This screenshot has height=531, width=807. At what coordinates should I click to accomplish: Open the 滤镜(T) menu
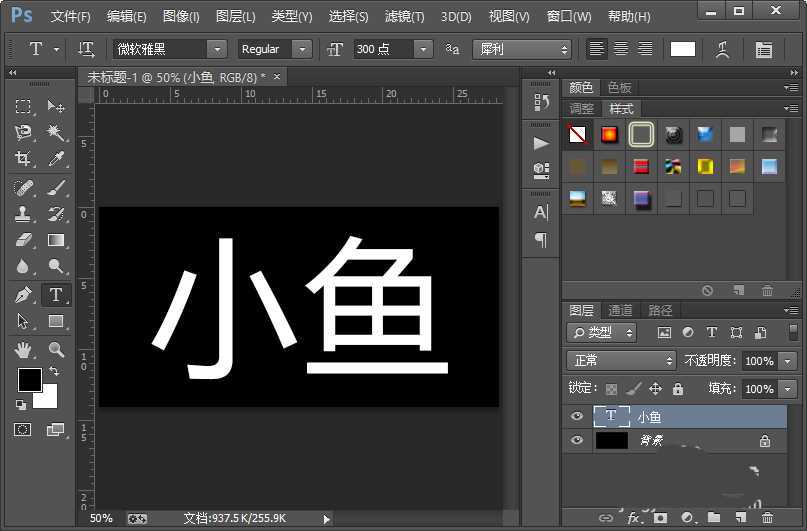point(404,17)
